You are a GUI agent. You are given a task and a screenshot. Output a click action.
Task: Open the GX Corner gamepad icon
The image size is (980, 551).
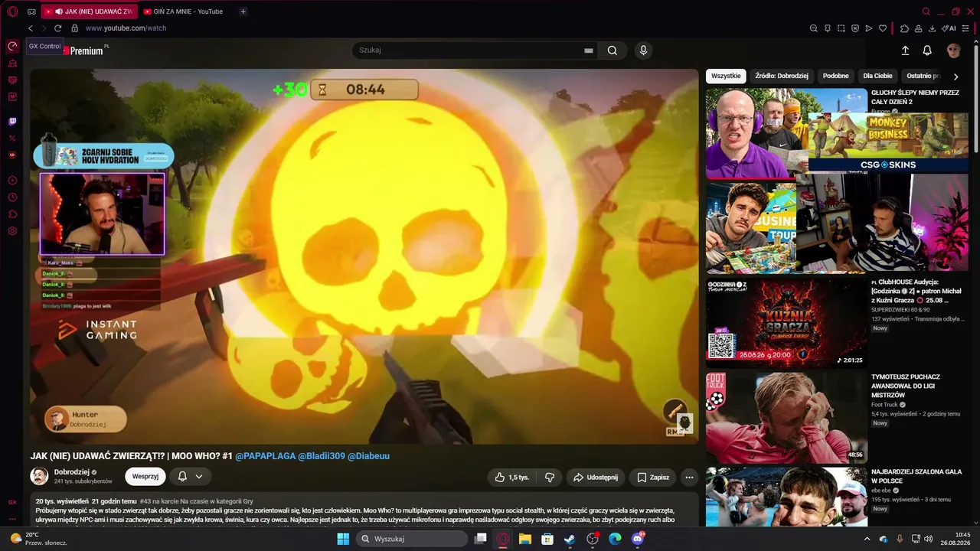(x=31, y=11)
